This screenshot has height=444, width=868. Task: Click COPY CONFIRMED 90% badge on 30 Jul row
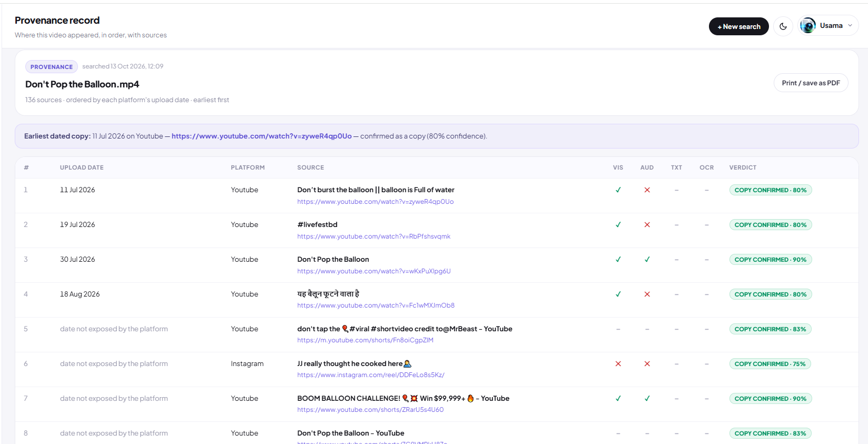(x=770, y=260)
